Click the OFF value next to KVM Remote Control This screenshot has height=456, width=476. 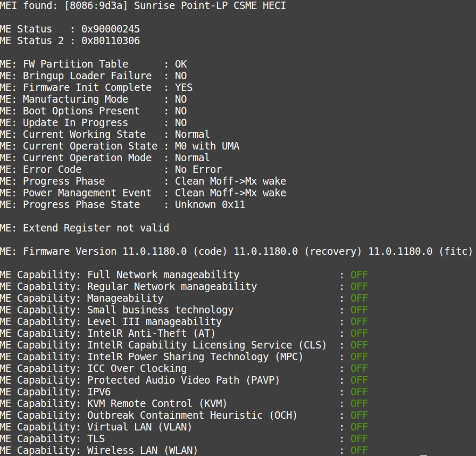coord(358,403)
